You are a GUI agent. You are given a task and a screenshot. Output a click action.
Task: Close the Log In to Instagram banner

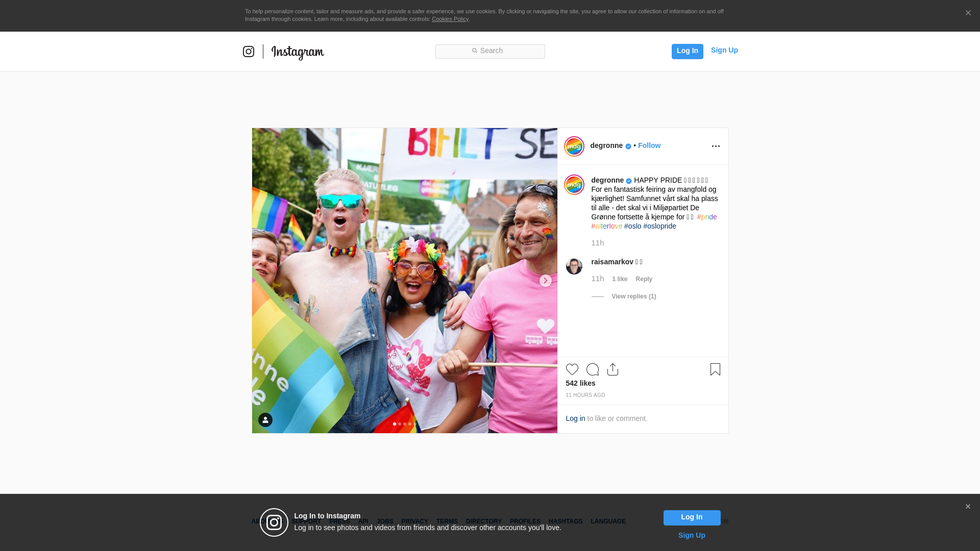pyautogui.click(x=968, y=507)
